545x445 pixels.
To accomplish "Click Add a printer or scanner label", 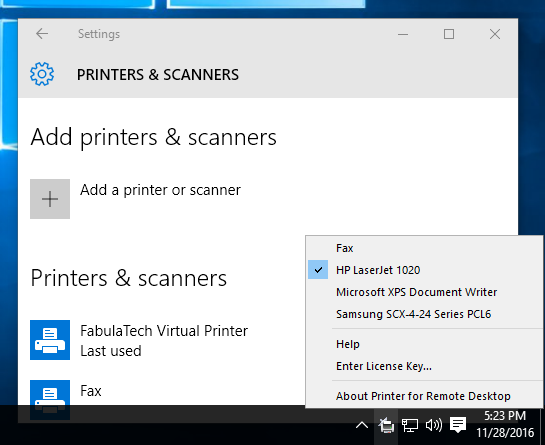I will click(x=160, y=190).
